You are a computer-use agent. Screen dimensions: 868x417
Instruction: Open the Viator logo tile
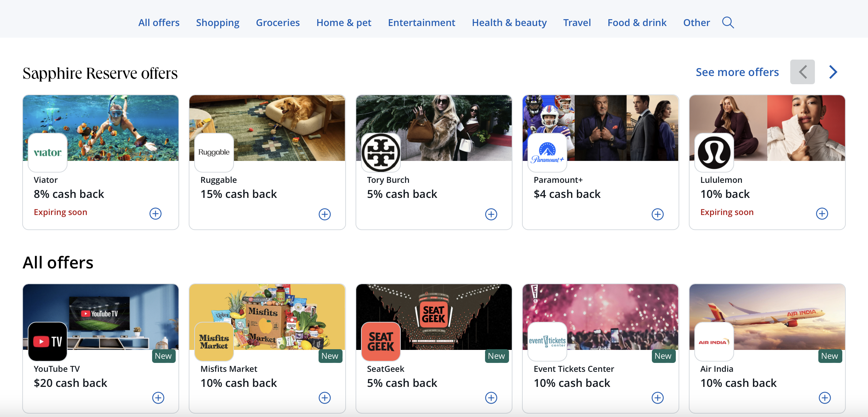click(48, 153)
